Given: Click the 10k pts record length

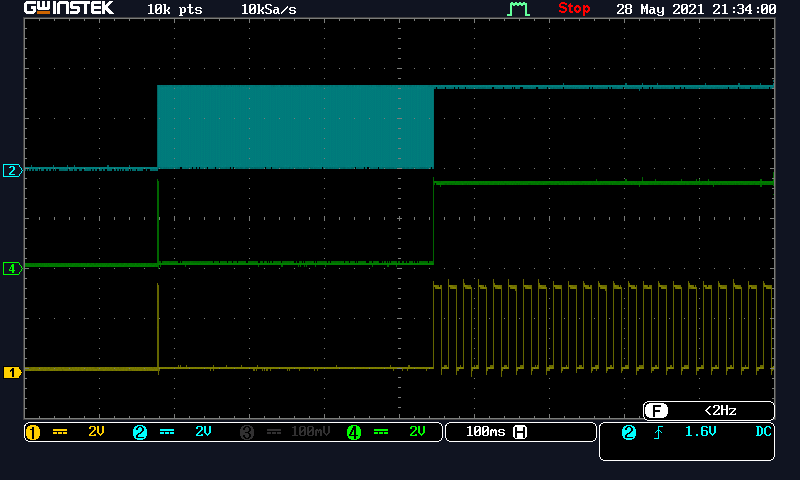Looking at the screenshot, I should [174, 10].
